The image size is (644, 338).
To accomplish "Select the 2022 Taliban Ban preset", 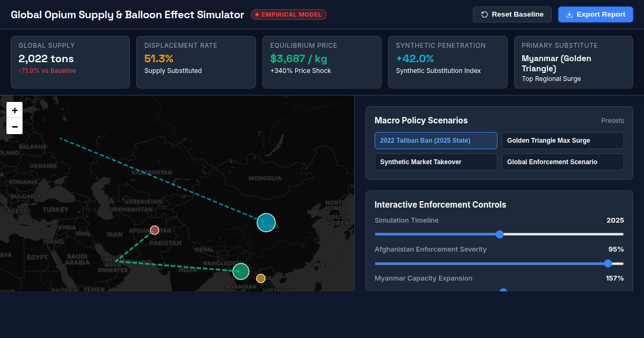I will pos(436,141).
